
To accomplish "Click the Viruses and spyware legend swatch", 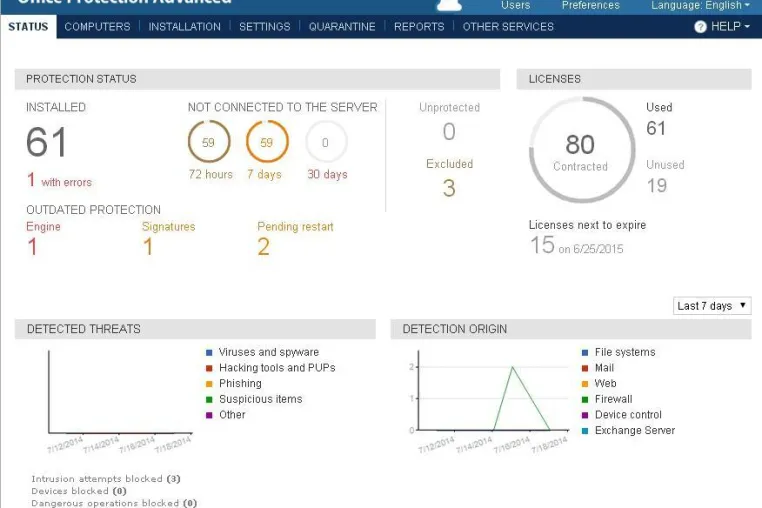I will (x=209, y=352).
